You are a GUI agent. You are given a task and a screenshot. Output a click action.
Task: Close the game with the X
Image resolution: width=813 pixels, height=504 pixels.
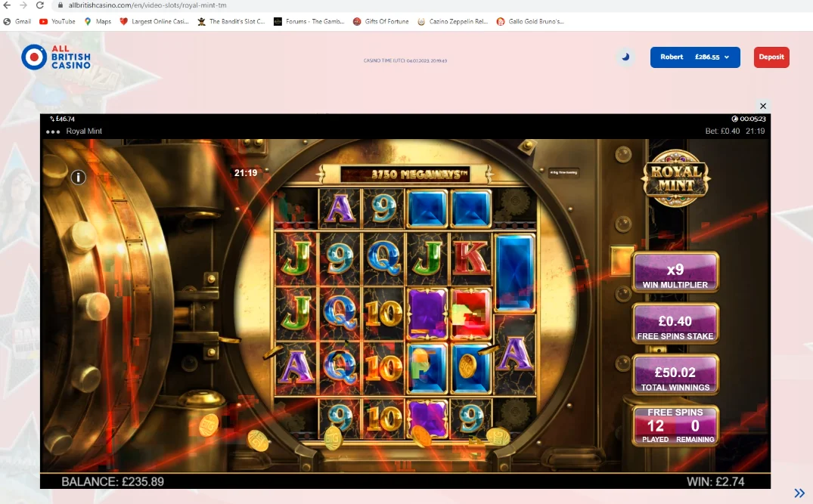[x=763, y=106]
